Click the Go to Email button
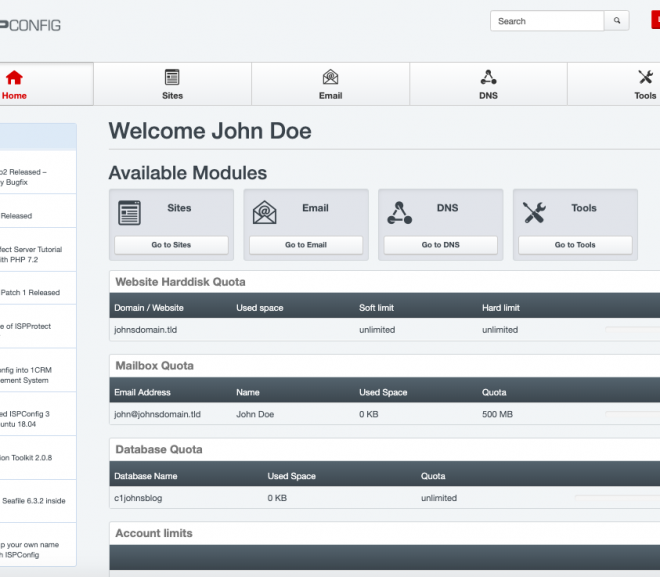This screenshot has height=577, width=660. point(306,245)
